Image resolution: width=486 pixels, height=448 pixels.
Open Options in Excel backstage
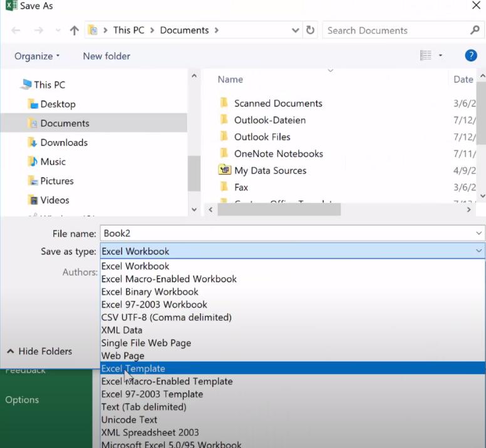click(x=22, y=400)
